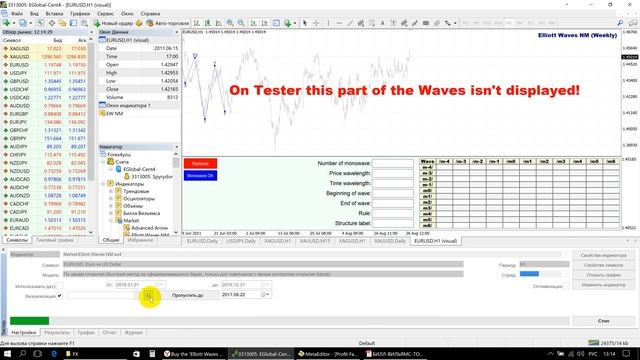Image resolution: width=640 pixels, height=360 pixels.
Task: Open the toolbar search magnifier icon
Action: tap(620, 23)
